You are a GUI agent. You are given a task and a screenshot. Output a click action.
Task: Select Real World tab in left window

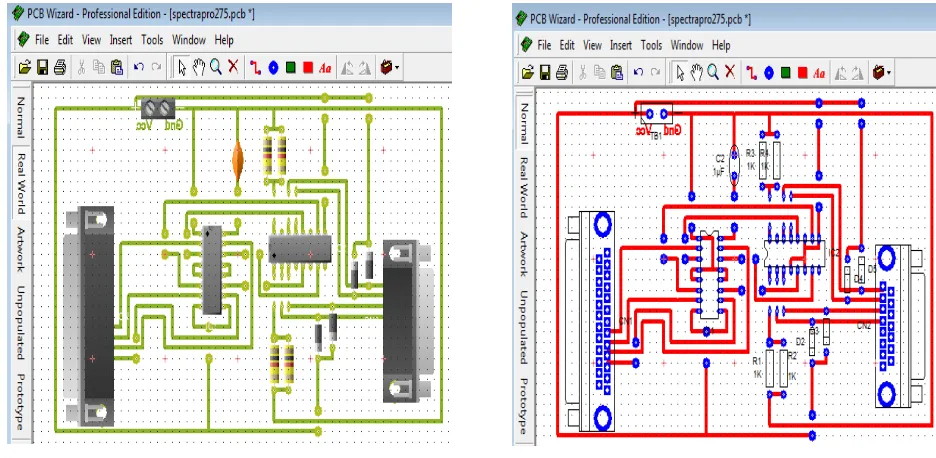point(21,183)
